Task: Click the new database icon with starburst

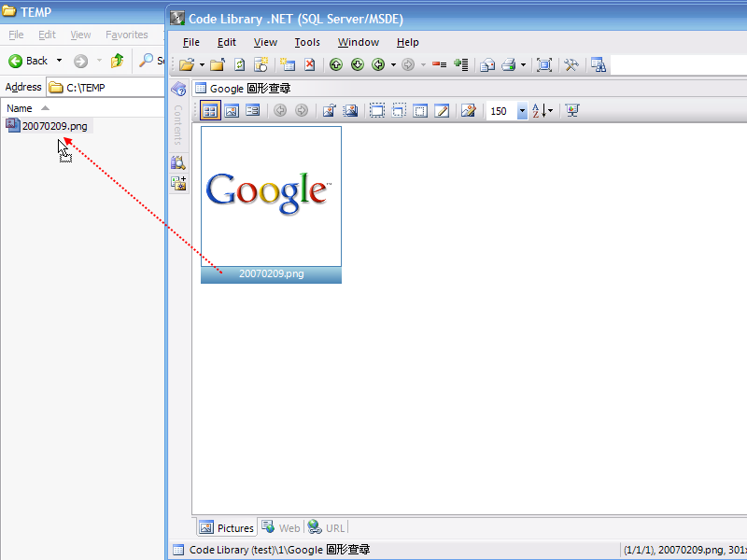Action: click(261, 64)
